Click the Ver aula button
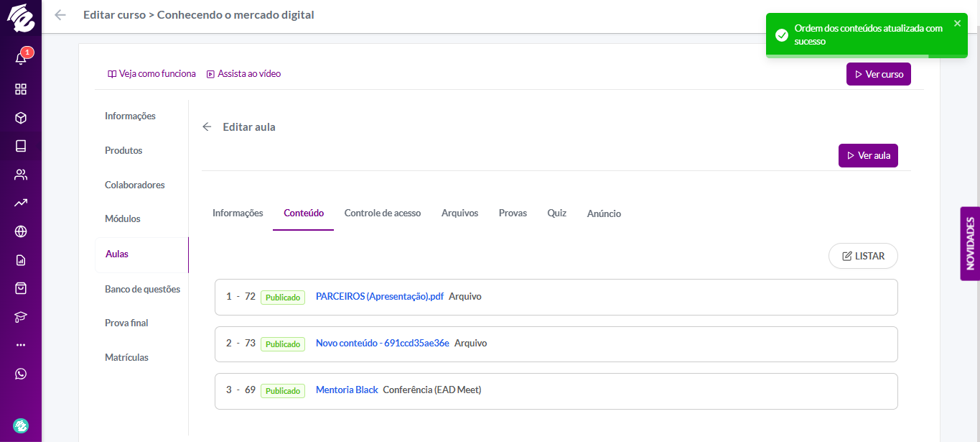This screenshot has height=442, width=980. 868,155
